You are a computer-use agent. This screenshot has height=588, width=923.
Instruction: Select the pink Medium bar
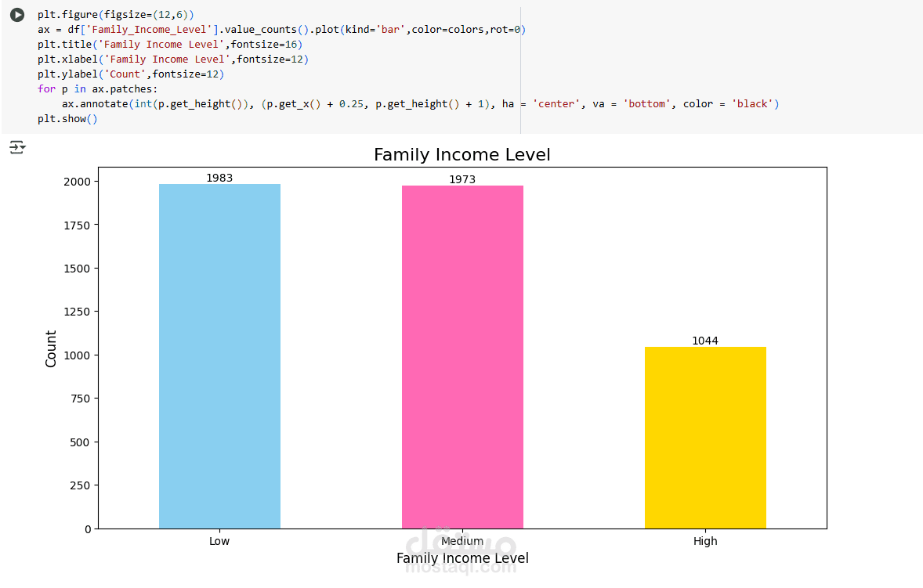pos(463,357)
